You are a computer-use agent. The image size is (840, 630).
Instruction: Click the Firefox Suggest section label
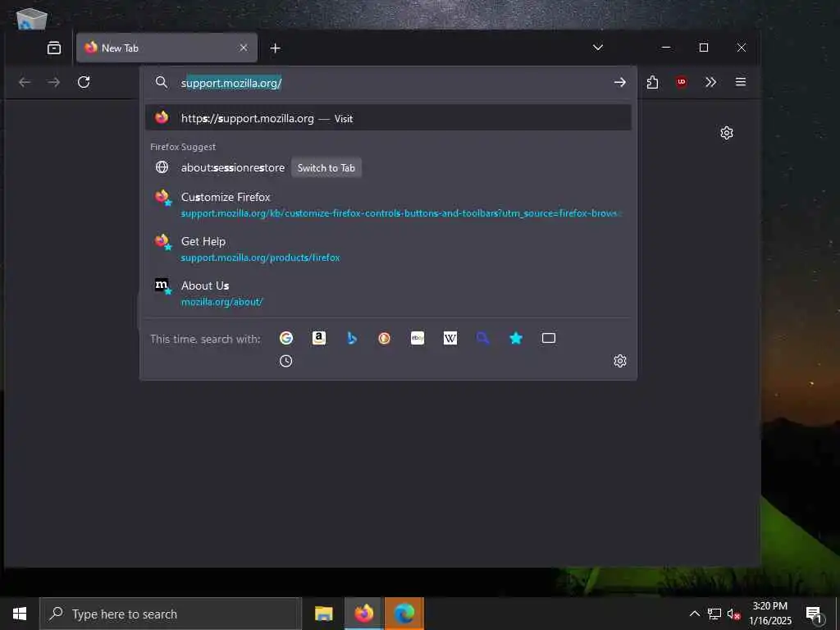coord(183,147)
